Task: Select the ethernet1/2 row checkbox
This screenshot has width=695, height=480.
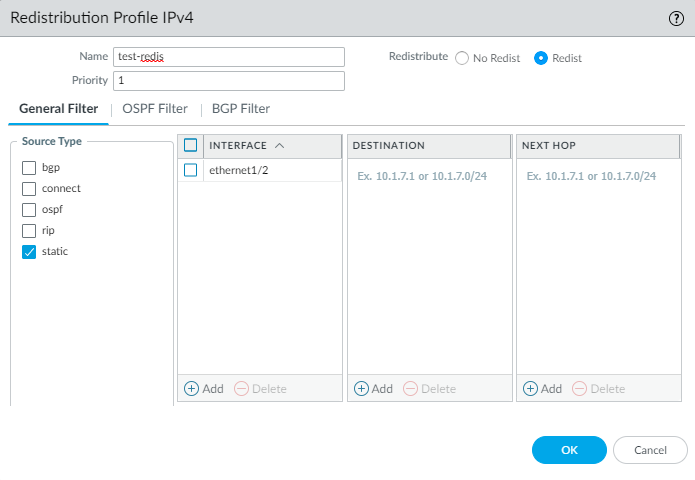Action: pyautogui.click(x=191, y=171)
